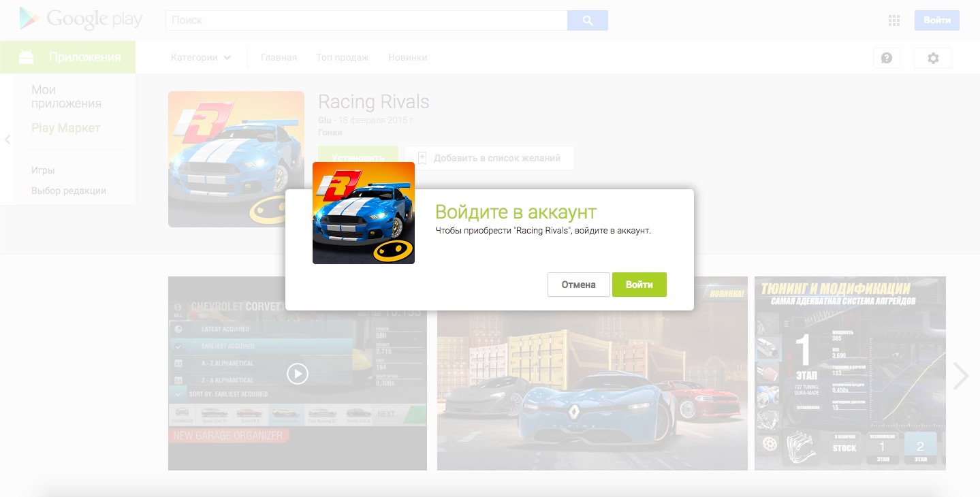Click next screenshots right arrow
The height and width of the screenshot is (497, 980).
pyautogui.click(x=961, y=375)
